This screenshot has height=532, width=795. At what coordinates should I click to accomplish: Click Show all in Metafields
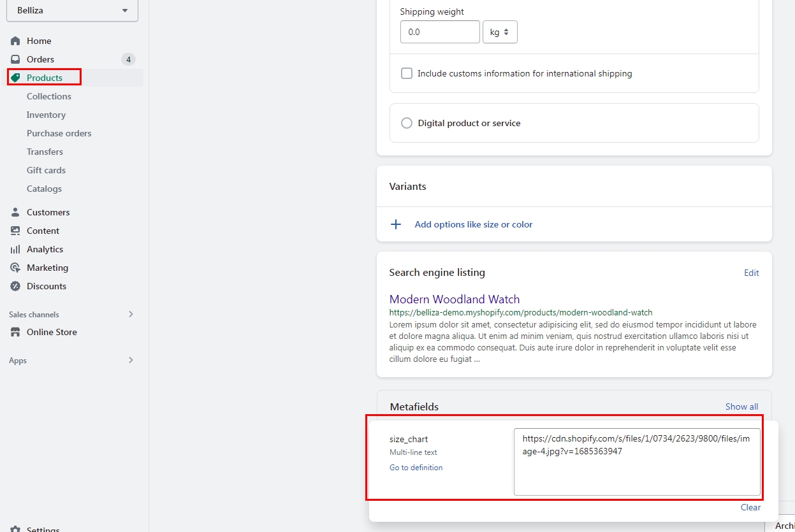(741, 406)
